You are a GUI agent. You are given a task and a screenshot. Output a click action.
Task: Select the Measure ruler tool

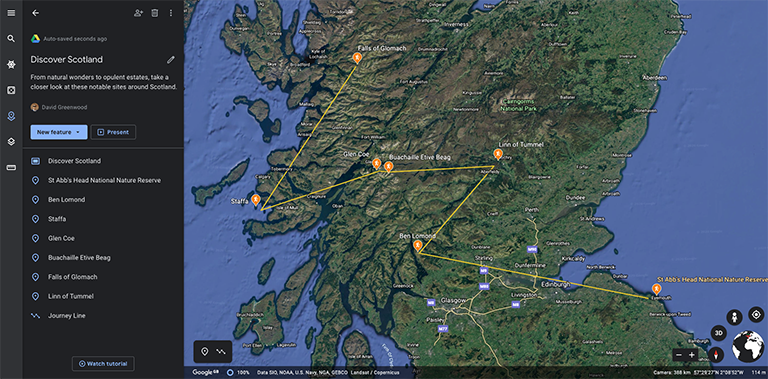pyautogui.click(x=11, y=167)
